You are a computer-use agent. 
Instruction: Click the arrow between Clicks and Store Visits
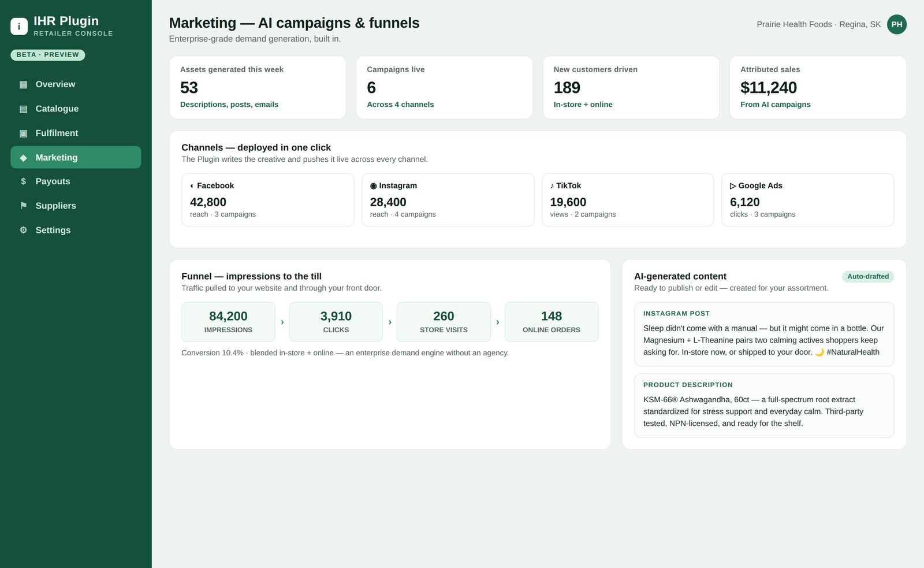point(390,322)
